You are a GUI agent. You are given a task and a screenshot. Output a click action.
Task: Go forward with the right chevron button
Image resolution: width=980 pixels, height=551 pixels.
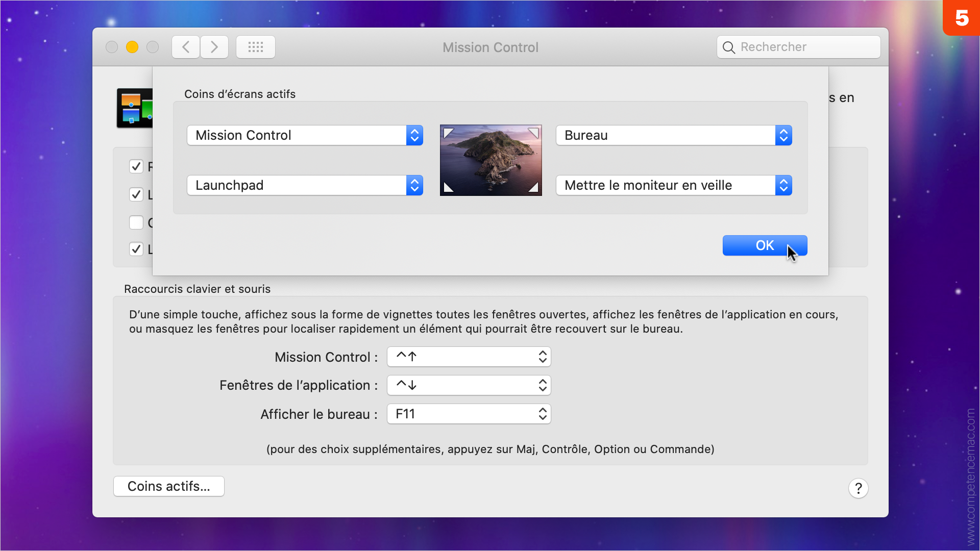click(x=214, y=47)
